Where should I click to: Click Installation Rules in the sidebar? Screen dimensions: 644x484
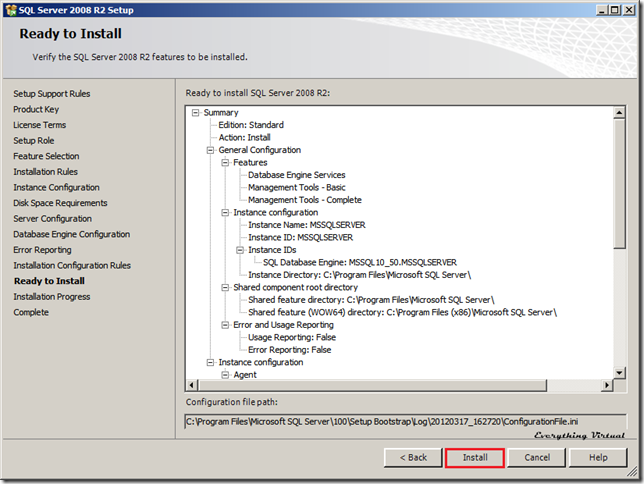tap(46, 172)
